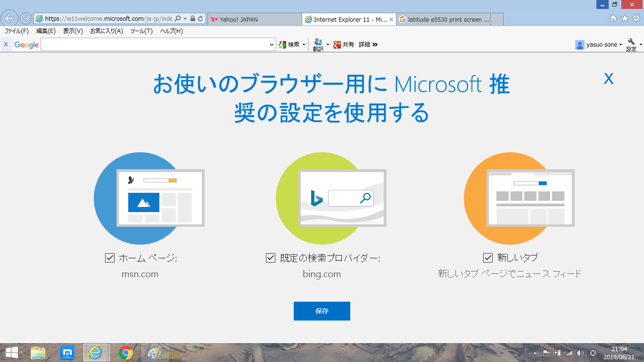The height and width of the screenshot is (362, 644).
Task: Open the address bar autocomplete dropdown arrow
Action: [185, 19]
